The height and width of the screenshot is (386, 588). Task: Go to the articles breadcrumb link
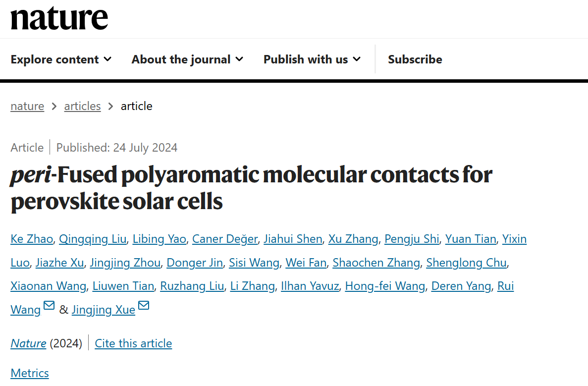82,106
